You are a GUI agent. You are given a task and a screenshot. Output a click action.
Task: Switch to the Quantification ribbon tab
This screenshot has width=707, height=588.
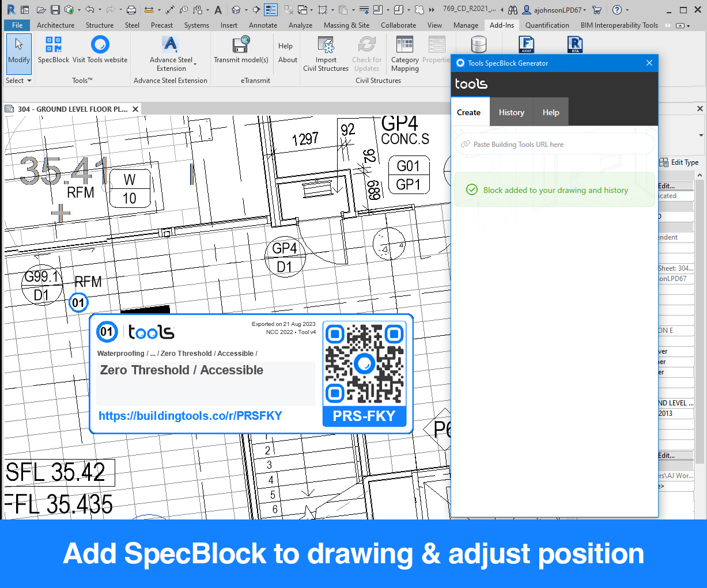547,25
